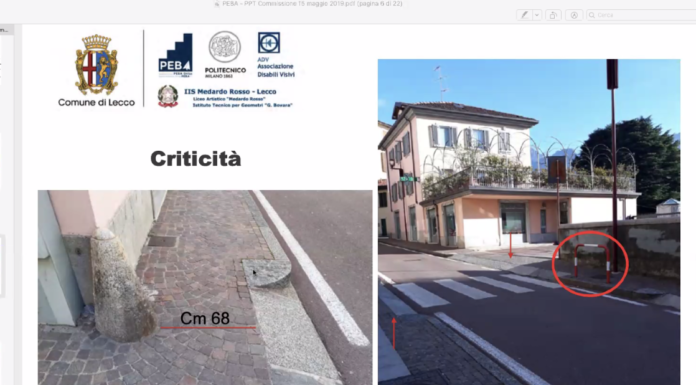The width and height of the screenshot is (696, 385).
Task: Click the PEBA logo on the slide
Action: [175, 55]
